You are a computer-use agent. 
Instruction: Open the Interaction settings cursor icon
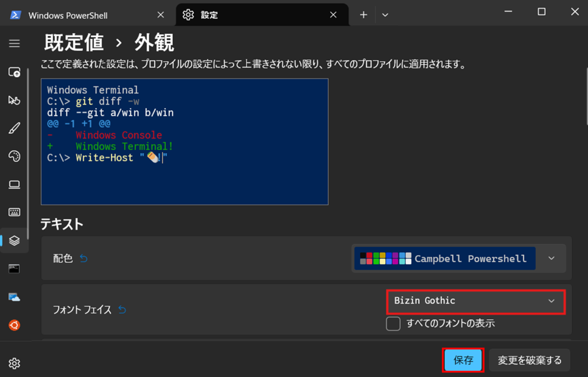tap(14, 101)
